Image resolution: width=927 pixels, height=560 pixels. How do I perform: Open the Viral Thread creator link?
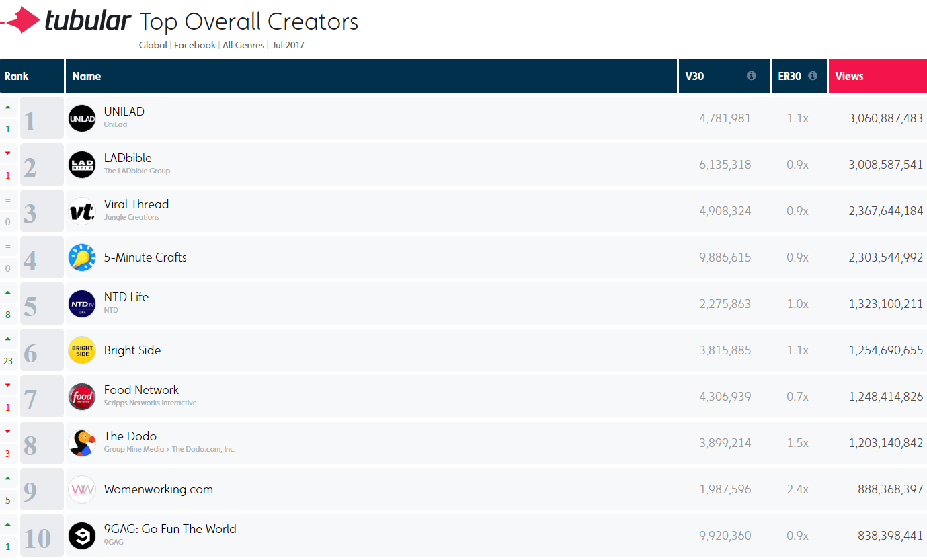pos(136,204)
